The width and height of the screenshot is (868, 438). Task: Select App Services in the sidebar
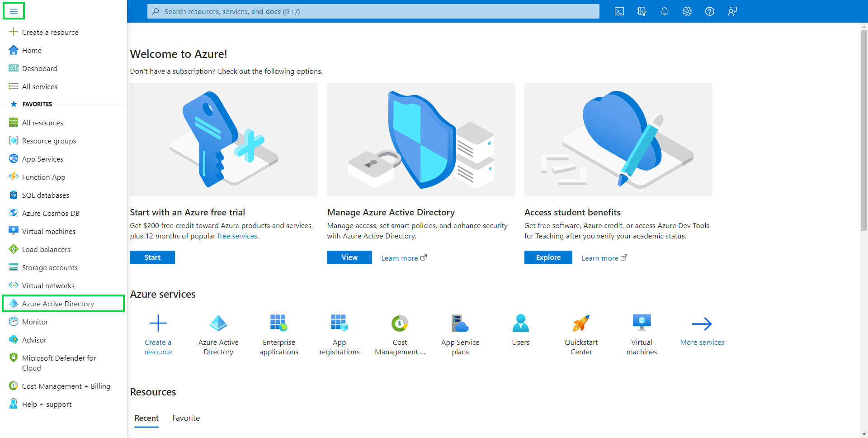(x=63, y=159)
